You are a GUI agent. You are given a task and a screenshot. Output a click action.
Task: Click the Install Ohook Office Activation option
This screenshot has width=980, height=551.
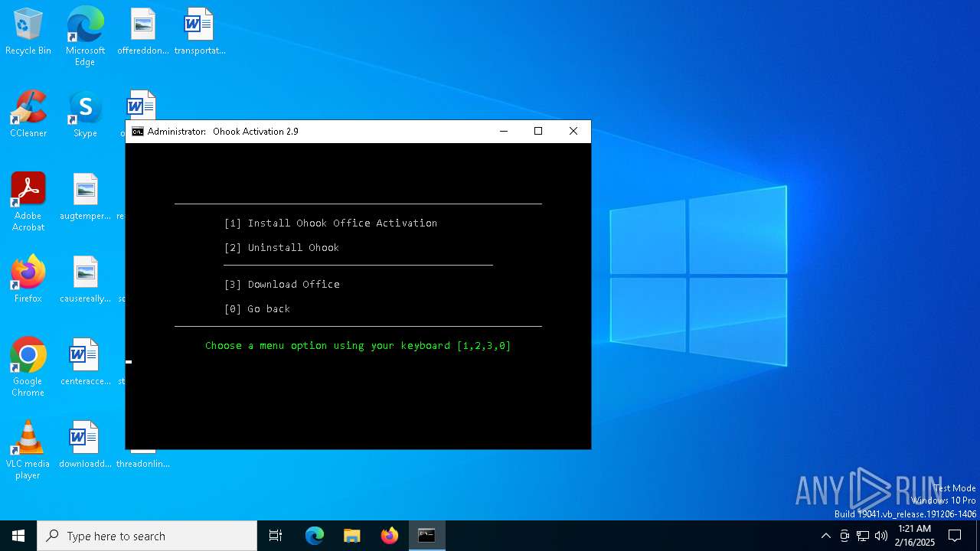point(330,223)
